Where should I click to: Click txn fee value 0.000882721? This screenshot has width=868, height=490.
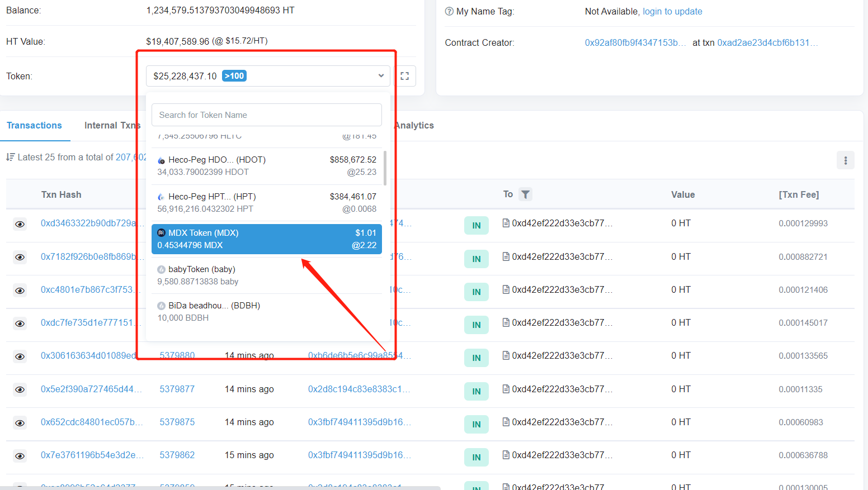[x=803, y=256]
